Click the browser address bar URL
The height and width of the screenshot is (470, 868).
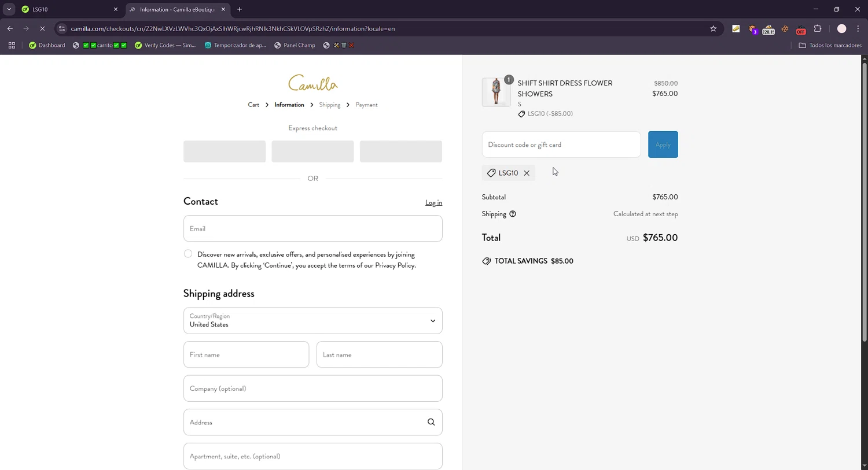pos(233,28)
